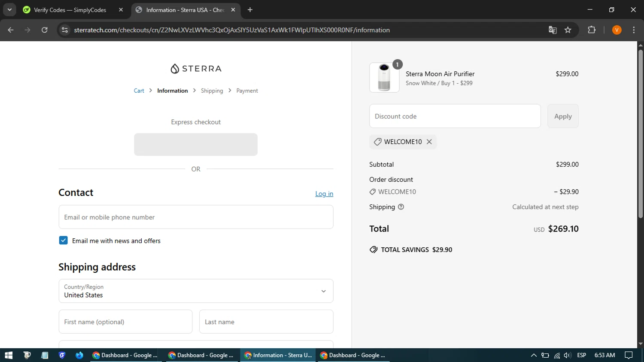644x362 pixels.
Task: View site information icon in address bar
Action: (65, 30)
